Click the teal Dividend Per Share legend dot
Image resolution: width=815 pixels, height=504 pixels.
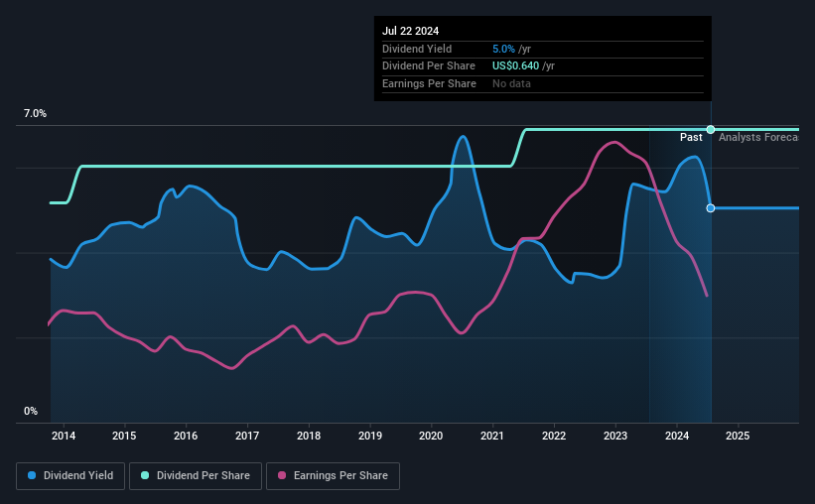[x=145, y=475]
